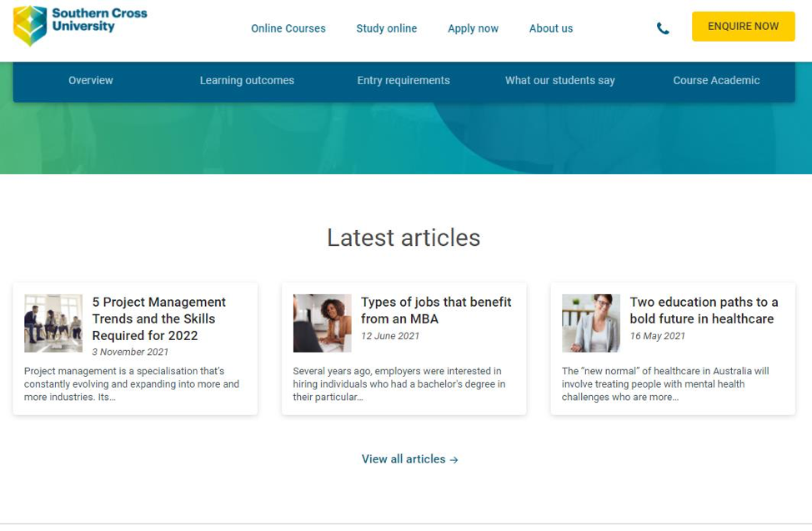
Task: Click the new normal of healthcare excerpt
Action: (665, 384)
